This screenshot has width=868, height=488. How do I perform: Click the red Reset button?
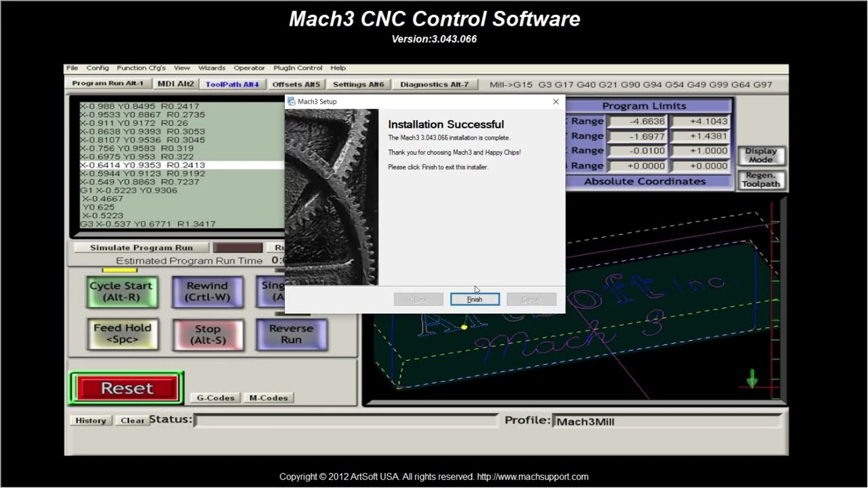(127, 388)
